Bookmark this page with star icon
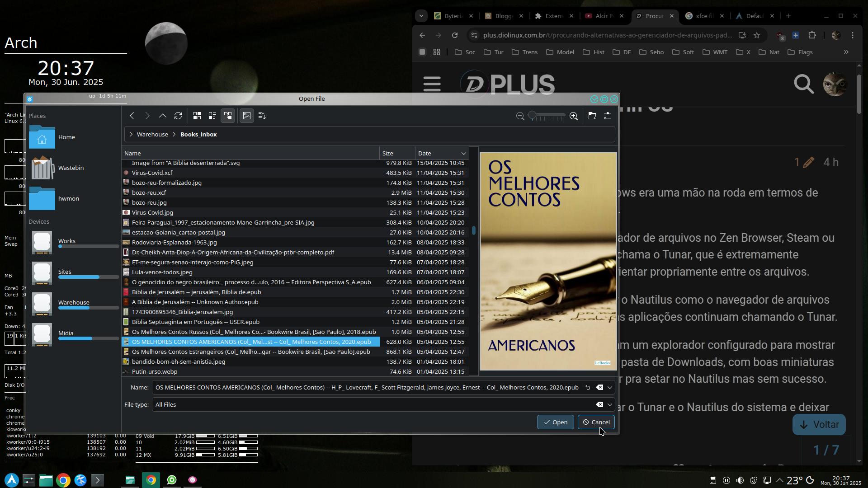This screenshot has width=868, height=488. coord(757,35)
